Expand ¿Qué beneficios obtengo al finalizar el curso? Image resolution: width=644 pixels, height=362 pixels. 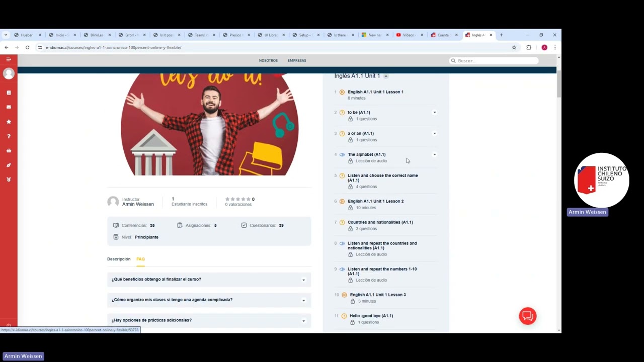[209, 280]
